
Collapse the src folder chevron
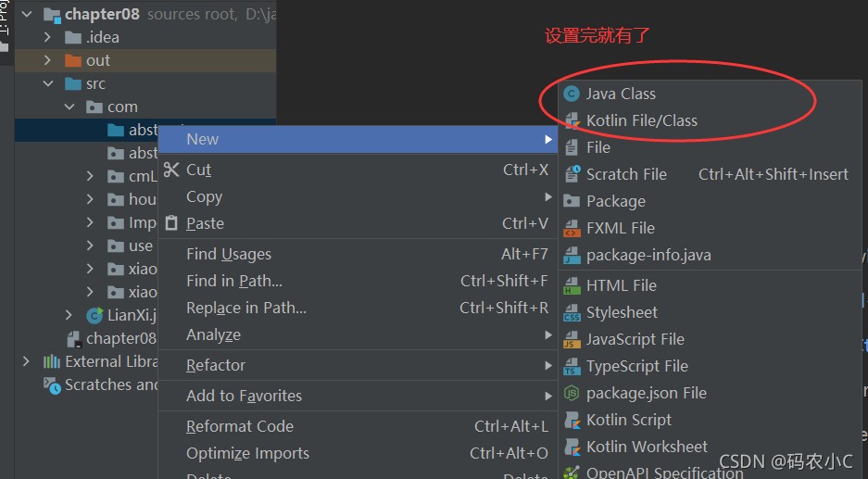48,83
